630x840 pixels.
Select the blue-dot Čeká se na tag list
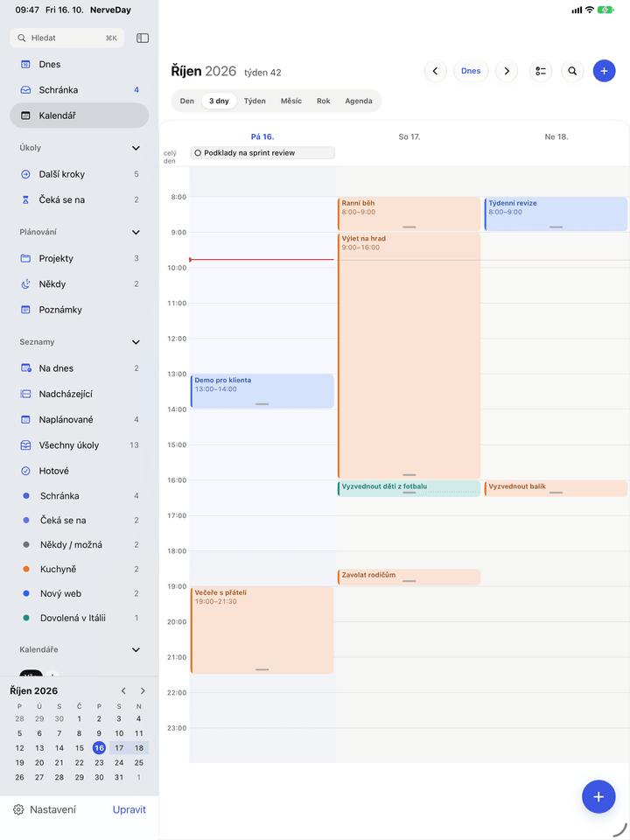pyautogui.click(x=80, y=520)
